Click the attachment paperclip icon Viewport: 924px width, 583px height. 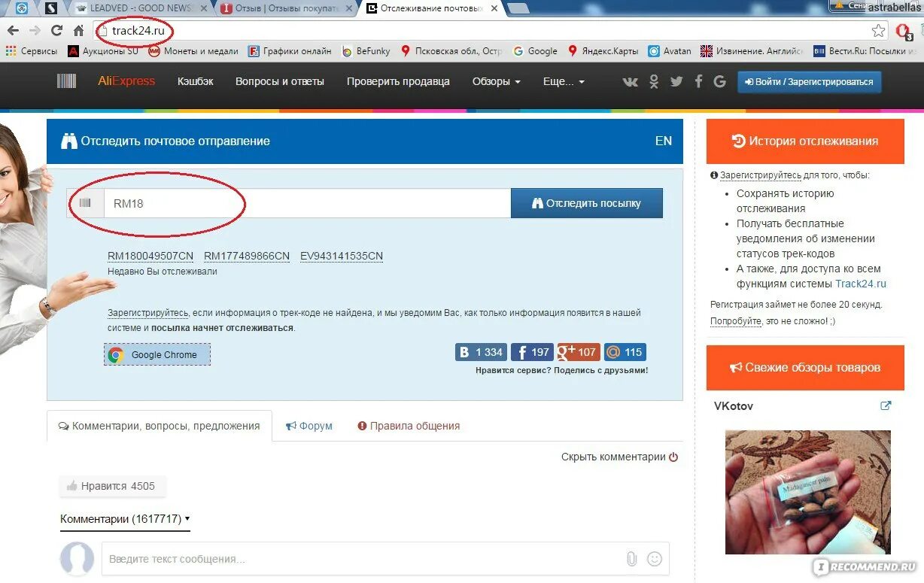point(631,559)
